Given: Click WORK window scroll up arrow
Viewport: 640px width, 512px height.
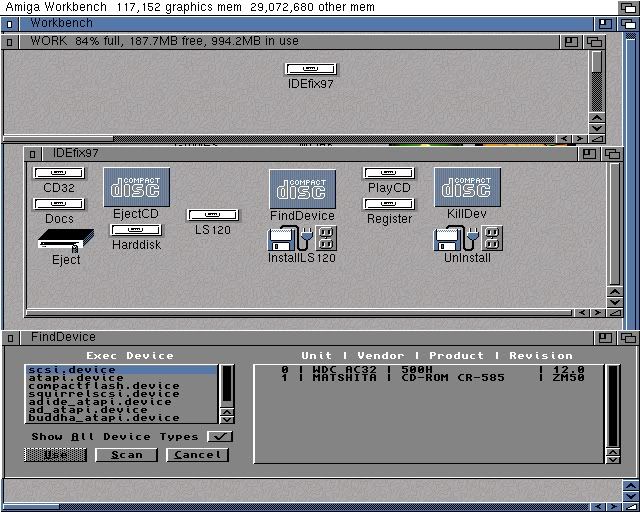Looking at the screenshot, I should [x=597, y=118].
